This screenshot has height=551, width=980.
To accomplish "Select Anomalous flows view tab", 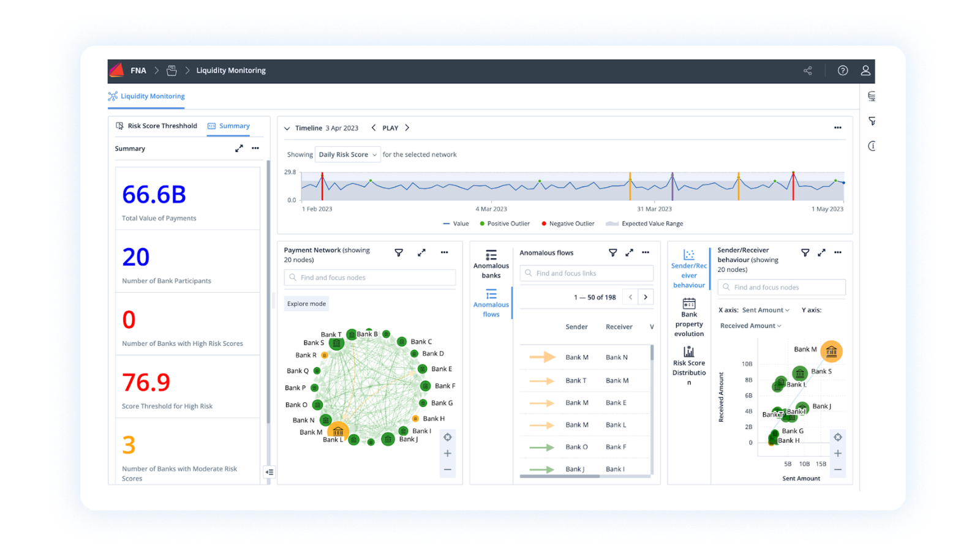I will coord(491,304).
